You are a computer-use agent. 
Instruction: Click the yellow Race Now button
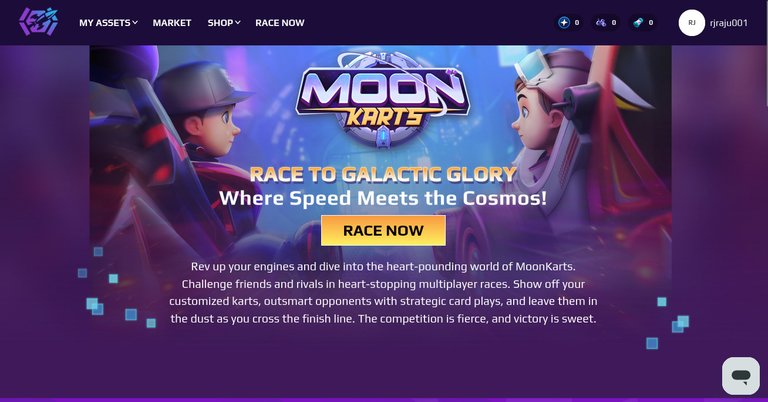384,231
